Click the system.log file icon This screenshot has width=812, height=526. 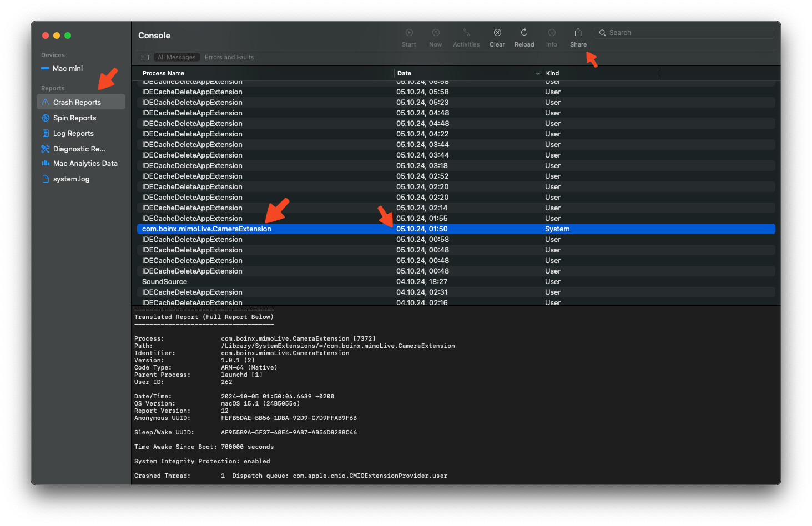click(46, 179)
